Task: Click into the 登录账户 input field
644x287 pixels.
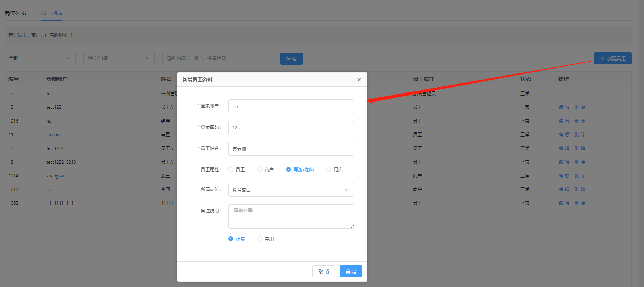Action: point(291,106)
